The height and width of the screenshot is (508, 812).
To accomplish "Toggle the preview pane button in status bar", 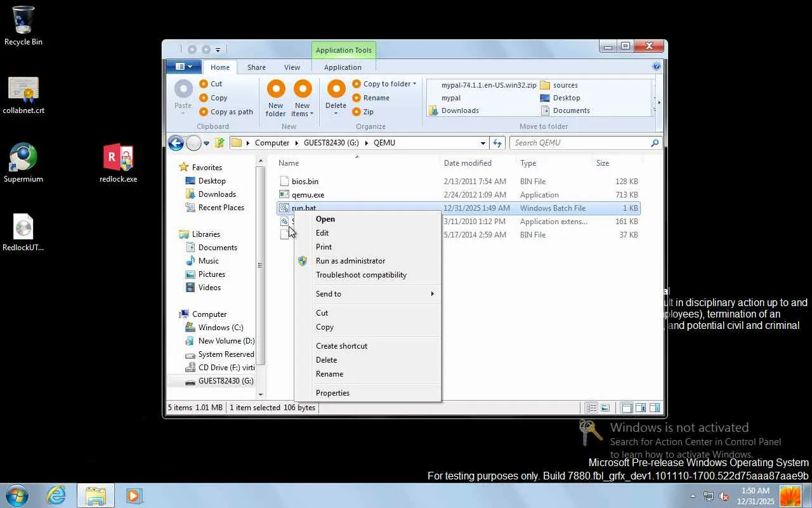I will pyautogui.click(x=641, y=408).
